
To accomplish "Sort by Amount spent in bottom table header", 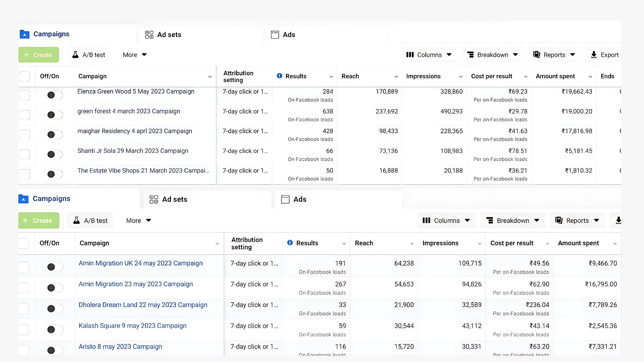I will [578, 243].
